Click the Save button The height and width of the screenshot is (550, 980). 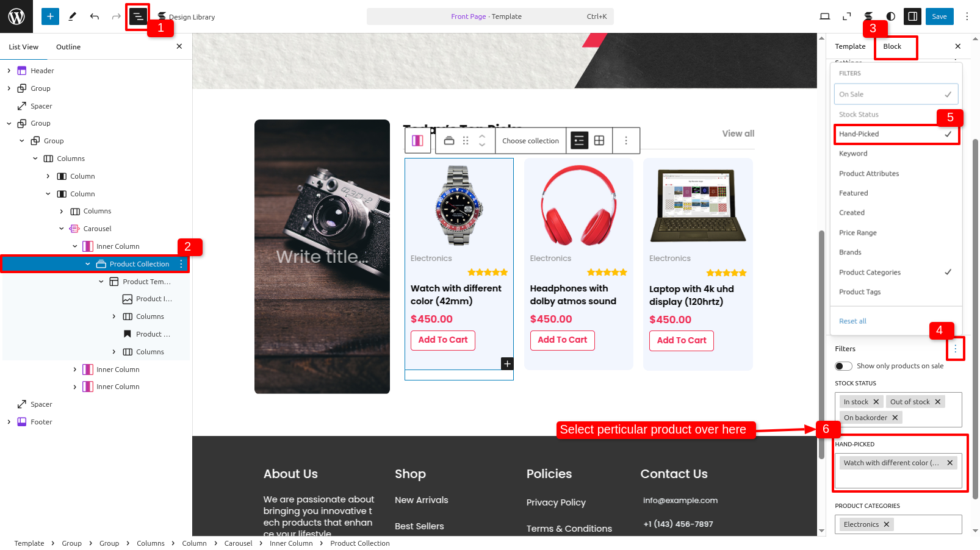(940, 16)
